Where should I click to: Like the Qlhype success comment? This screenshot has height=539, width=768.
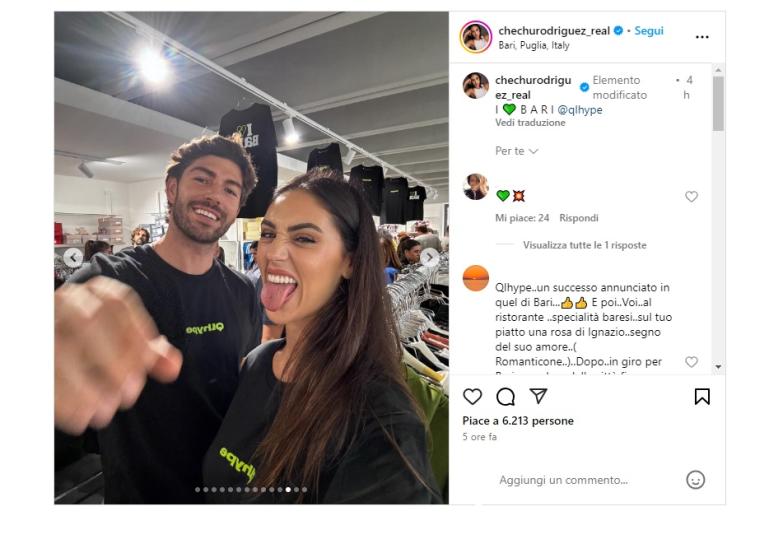coord(691,362)
